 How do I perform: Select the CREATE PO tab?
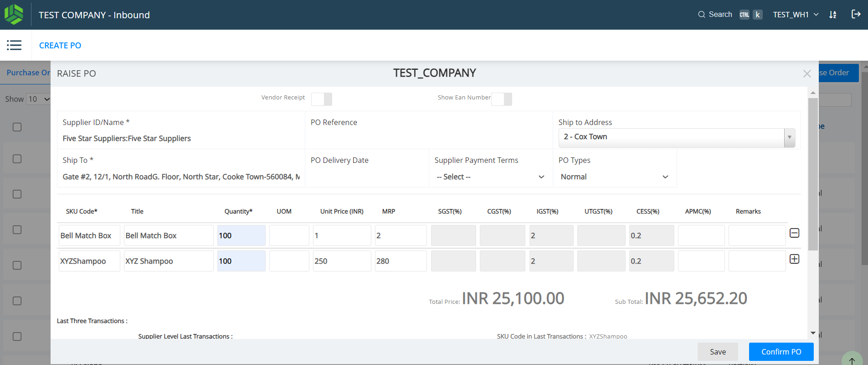(x=60, y=46)
